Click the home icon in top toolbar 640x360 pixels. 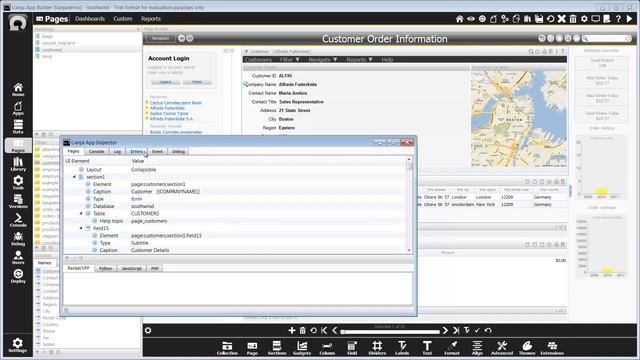click(460, 19)
